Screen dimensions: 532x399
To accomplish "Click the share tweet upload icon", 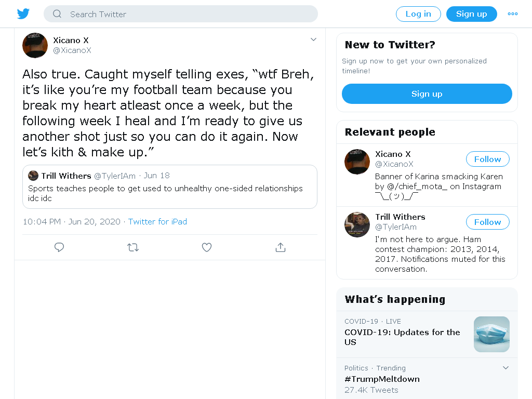I will (x=281, y=247).
